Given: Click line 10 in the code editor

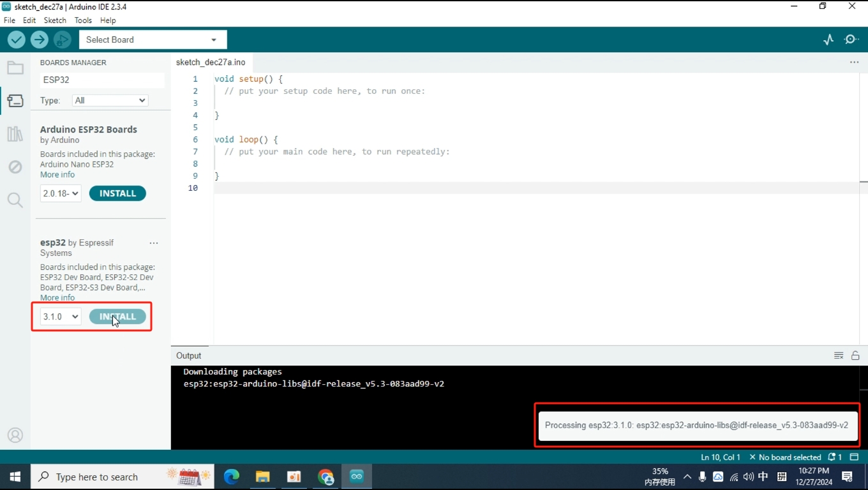Looking at the screenshot, I should [x=536, y=188].
